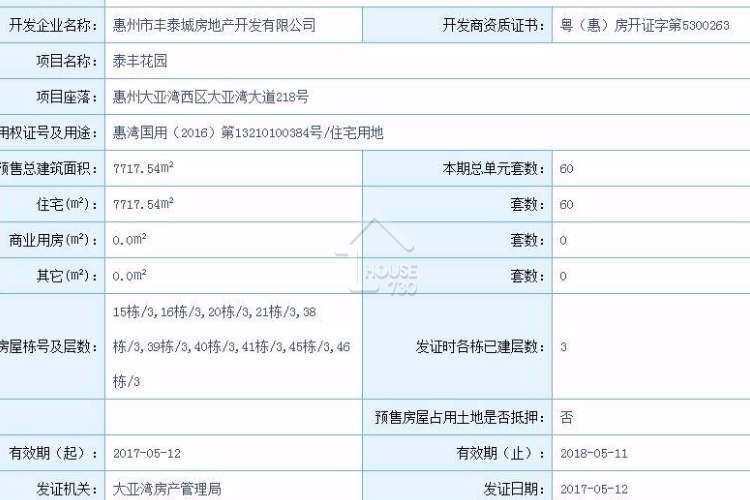Select end date 2018-05-11
The width and height of the screenshot is (750, 500).
pos(594,453)
